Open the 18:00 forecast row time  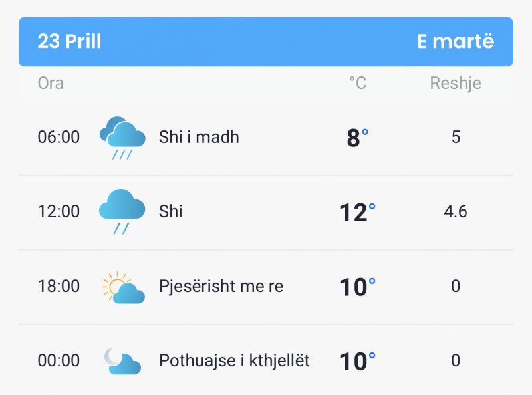(x=59, y=286)
